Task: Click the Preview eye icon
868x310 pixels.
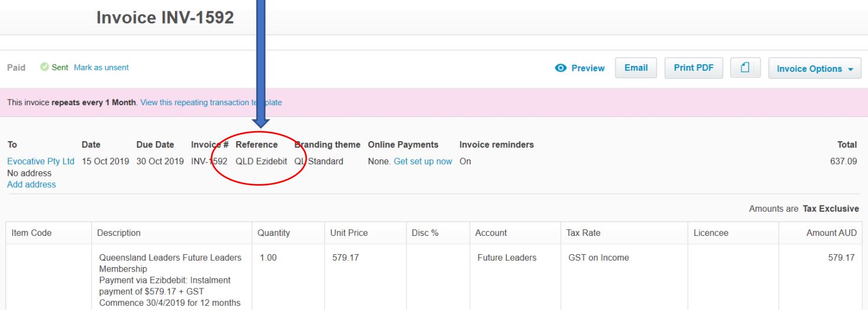Action: (561, 68)
